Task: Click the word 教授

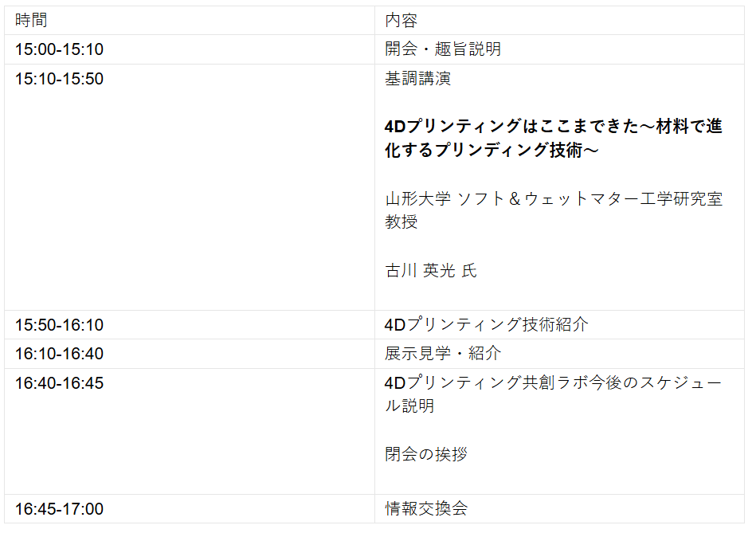Action: click(401, 221)
